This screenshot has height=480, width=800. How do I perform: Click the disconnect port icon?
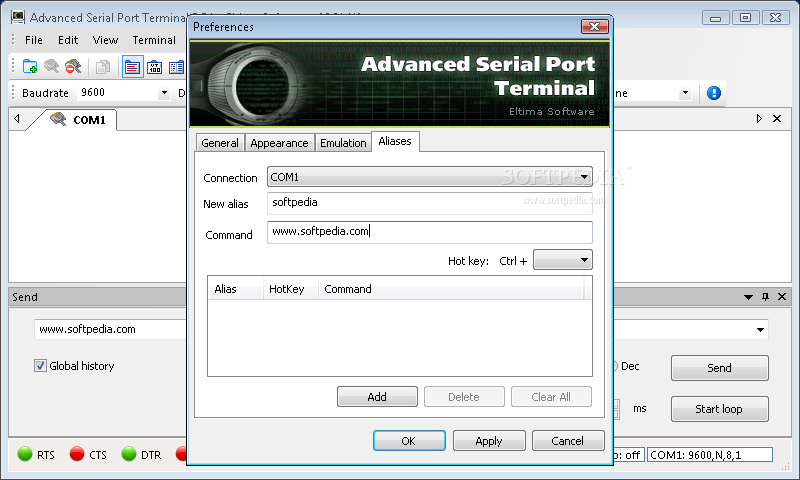tap(73, 66)
